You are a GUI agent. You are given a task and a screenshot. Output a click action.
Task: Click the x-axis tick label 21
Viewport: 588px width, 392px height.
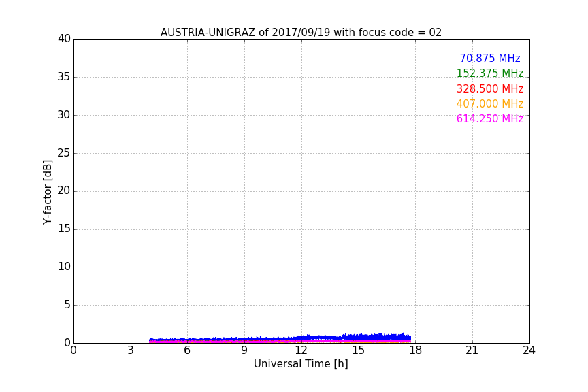(472, 350)
